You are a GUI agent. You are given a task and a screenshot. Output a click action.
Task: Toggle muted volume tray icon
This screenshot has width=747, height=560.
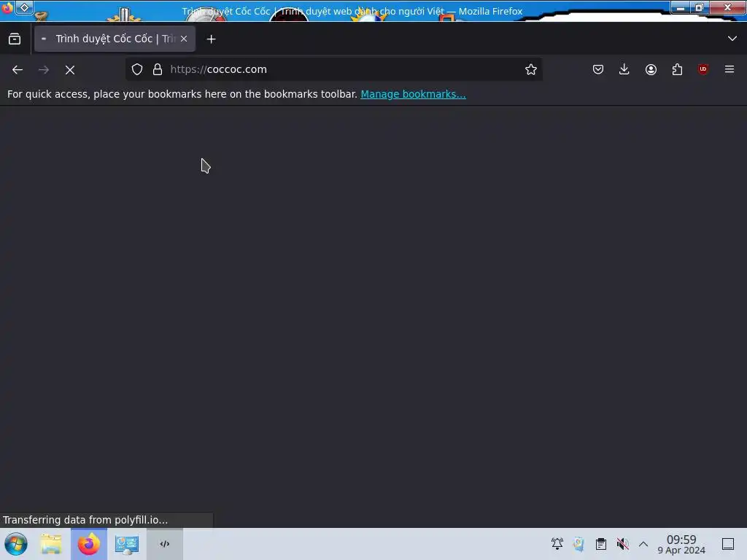coord(622,543)
